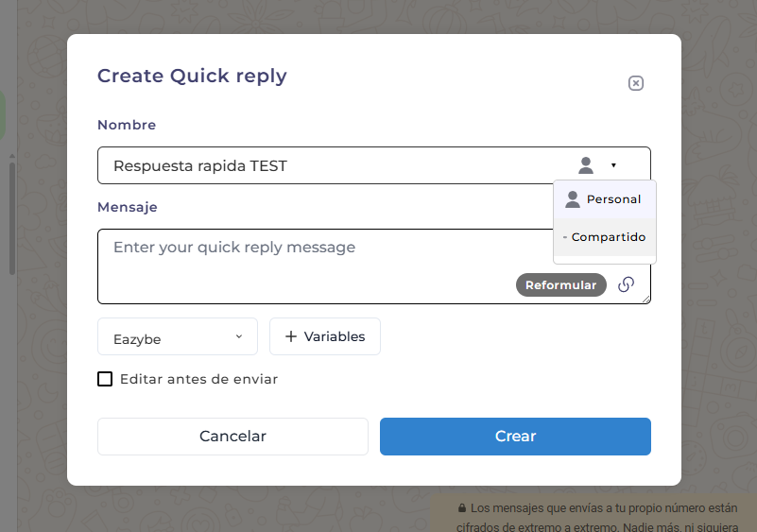Select Personal from the visibility menu
This screenshot has width=757, height=532.
coord(612,199)
